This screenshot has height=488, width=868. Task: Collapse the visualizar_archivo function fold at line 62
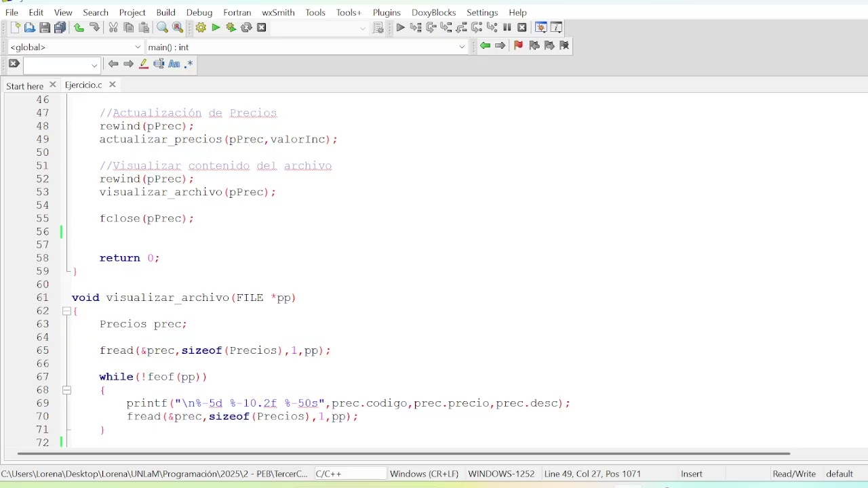click(66, 311)
